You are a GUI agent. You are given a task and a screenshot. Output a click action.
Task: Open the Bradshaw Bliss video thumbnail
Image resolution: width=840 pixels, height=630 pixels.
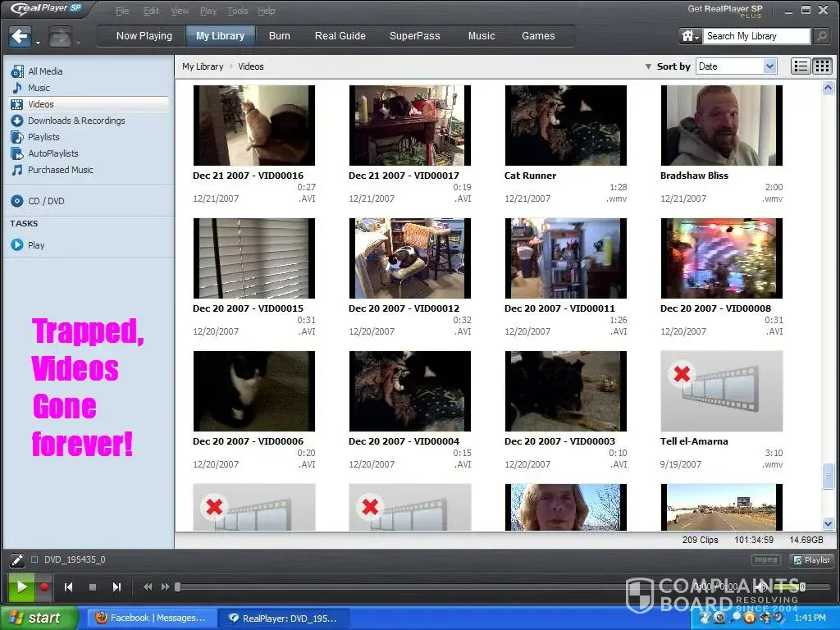pos(721,126)
